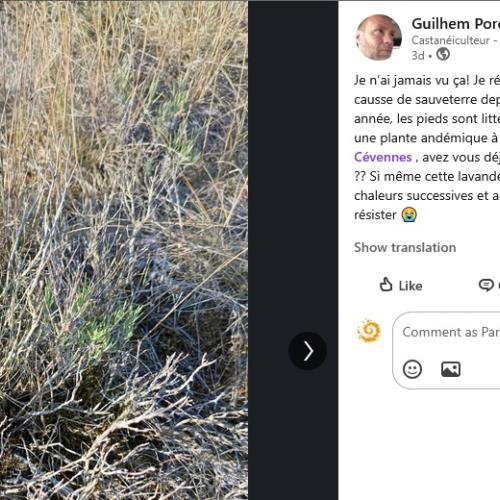Image resolution: width=500 pixels, height=500 pixels.
Task: Open Guilhem's profile picture
Action: (379, 37)
